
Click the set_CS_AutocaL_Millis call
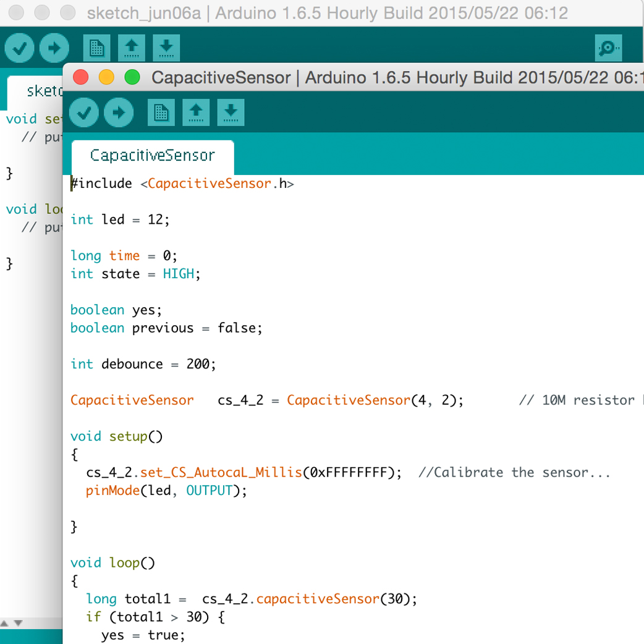[x=221, y=472]
